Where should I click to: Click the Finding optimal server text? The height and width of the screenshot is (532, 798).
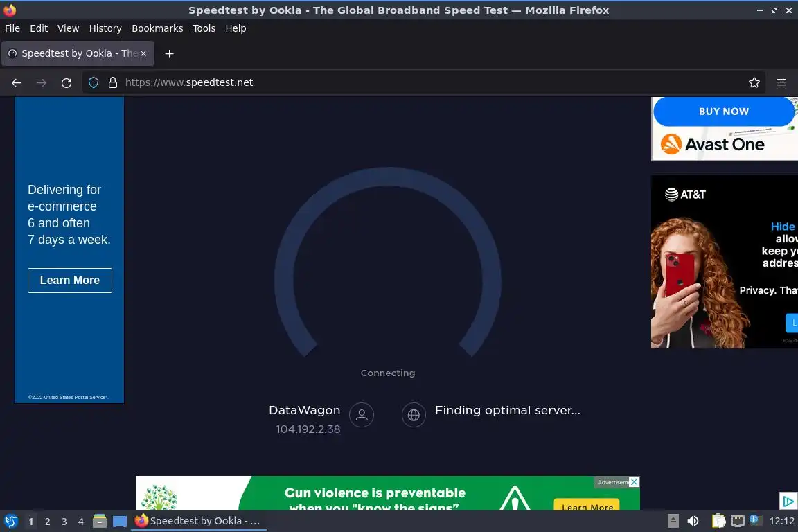point(507,410)
